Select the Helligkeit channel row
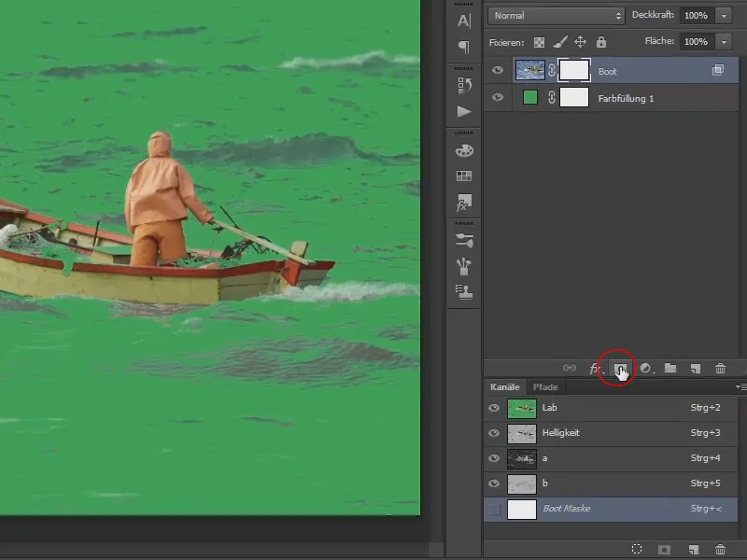The height and width of the screenshot is (560, 747). click(x=611, y=433)
